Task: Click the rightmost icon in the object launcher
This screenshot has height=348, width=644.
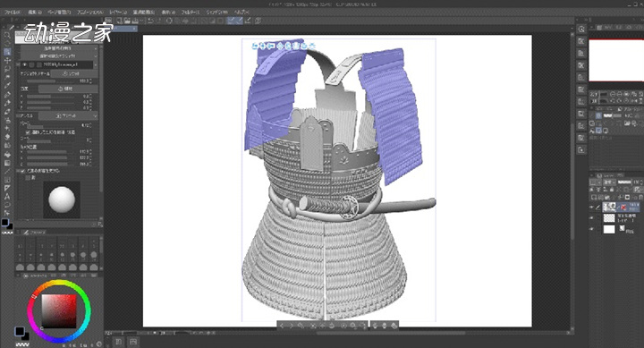Action: point(394,326)
